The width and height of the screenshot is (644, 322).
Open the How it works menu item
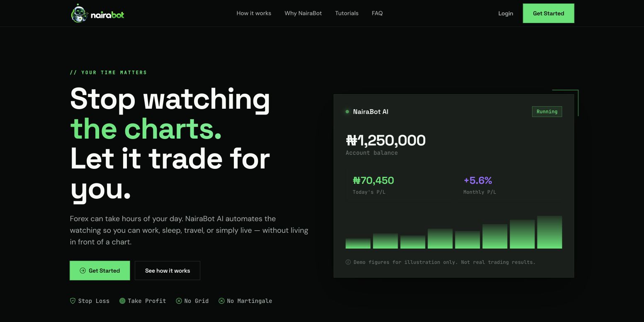tap(254, 13)
